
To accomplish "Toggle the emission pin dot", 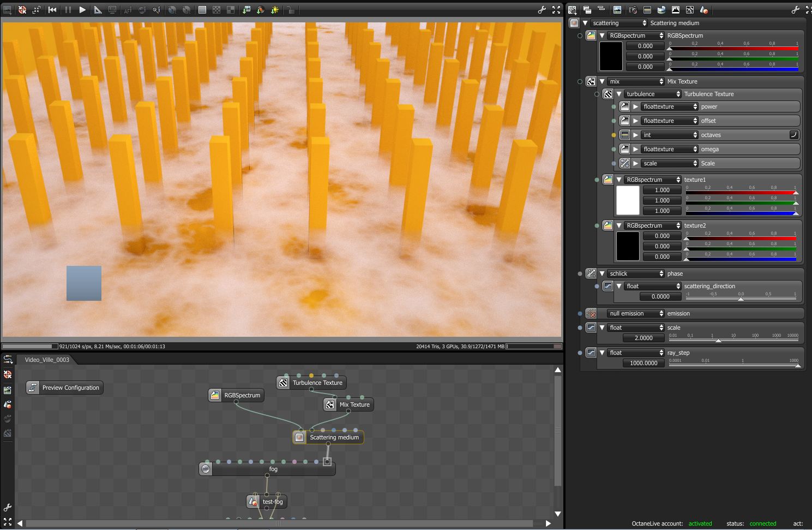I will [580, 313].
